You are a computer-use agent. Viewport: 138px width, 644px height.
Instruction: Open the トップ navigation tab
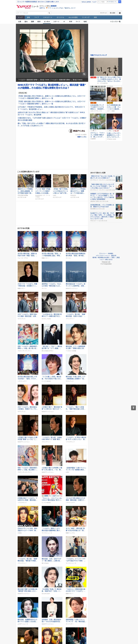click(20, 17)
